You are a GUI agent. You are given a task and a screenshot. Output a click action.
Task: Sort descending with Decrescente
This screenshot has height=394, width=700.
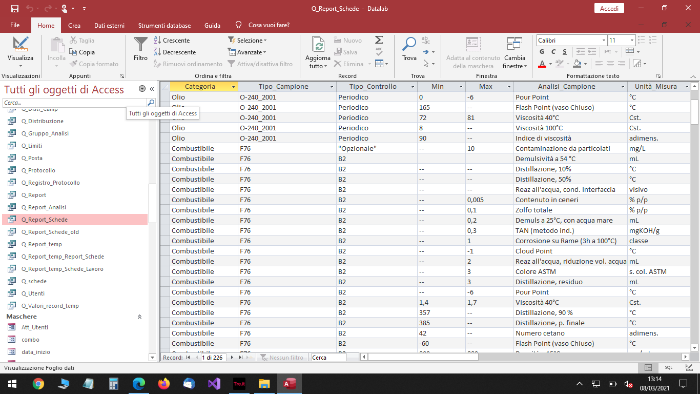coord(175,52)
